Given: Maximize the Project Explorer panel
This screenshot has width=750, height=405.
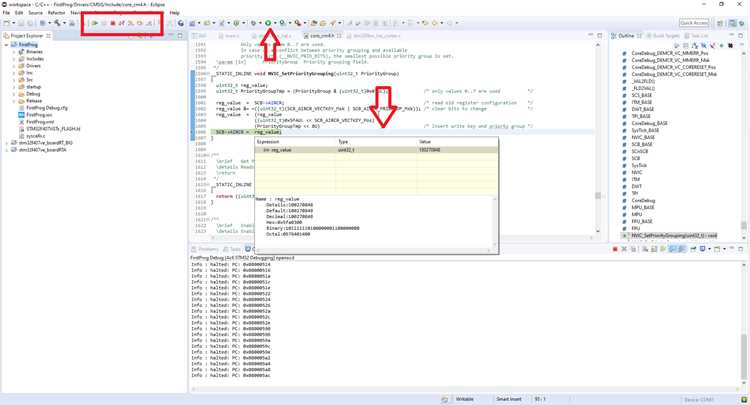Looking at the screenshot, I should point(180,35).
